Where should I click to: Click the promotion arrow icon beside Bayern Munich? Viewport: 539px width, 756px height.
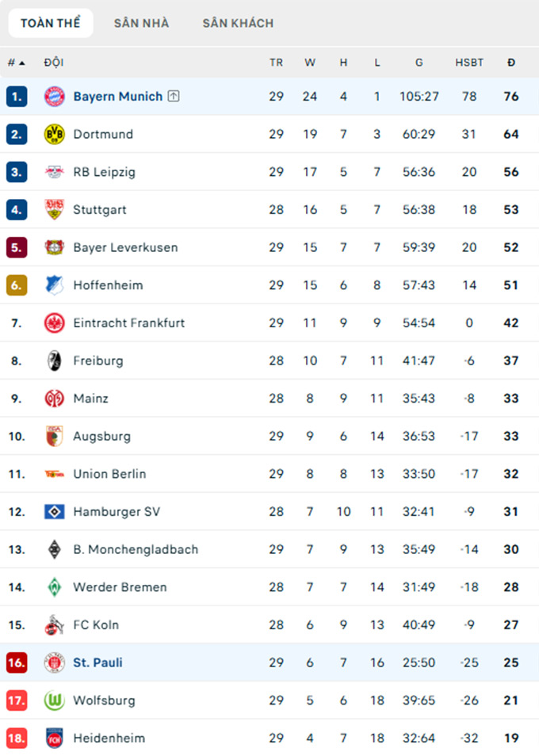[x=174, y=97]
